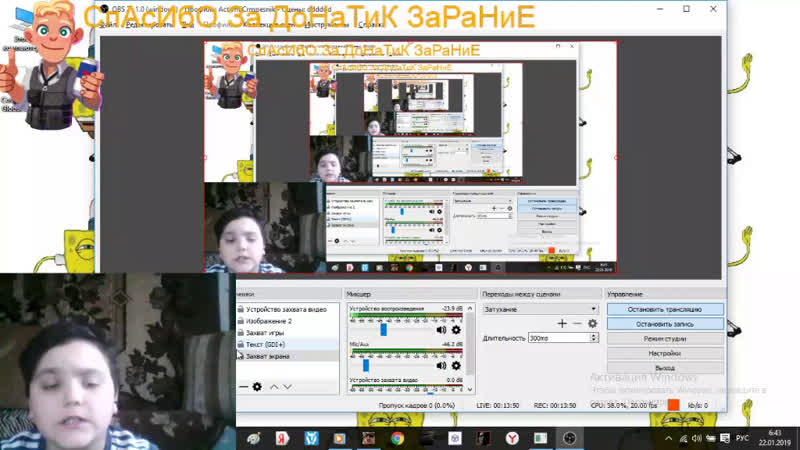
Task: Open the Редактировать menu
Action: [148, 24]
